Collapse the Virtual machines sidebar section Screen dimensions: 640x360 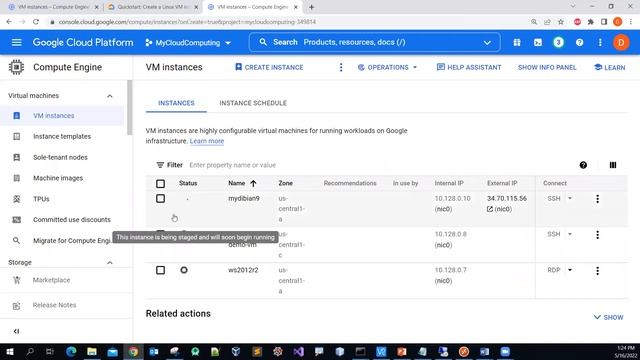click(109, 96)
